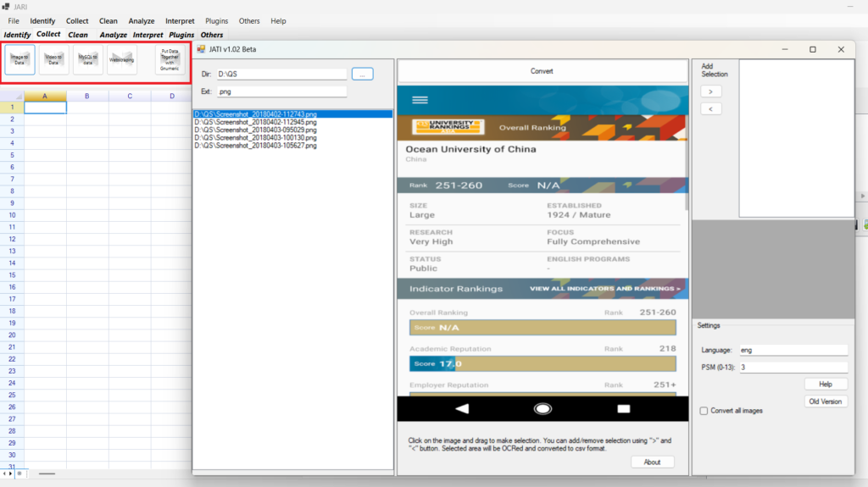Click the Language input field

click(793, 350)
